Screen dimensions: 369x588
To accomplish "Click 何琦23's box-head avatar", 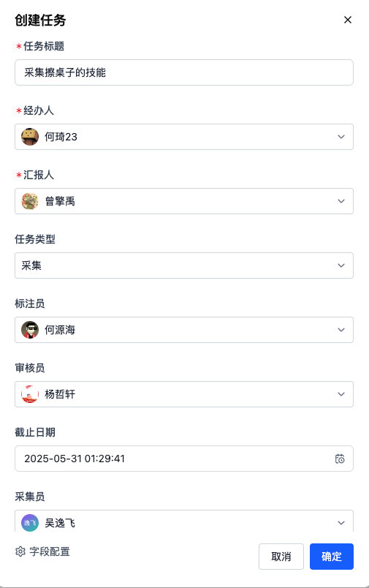I will [x=30, y=137].
